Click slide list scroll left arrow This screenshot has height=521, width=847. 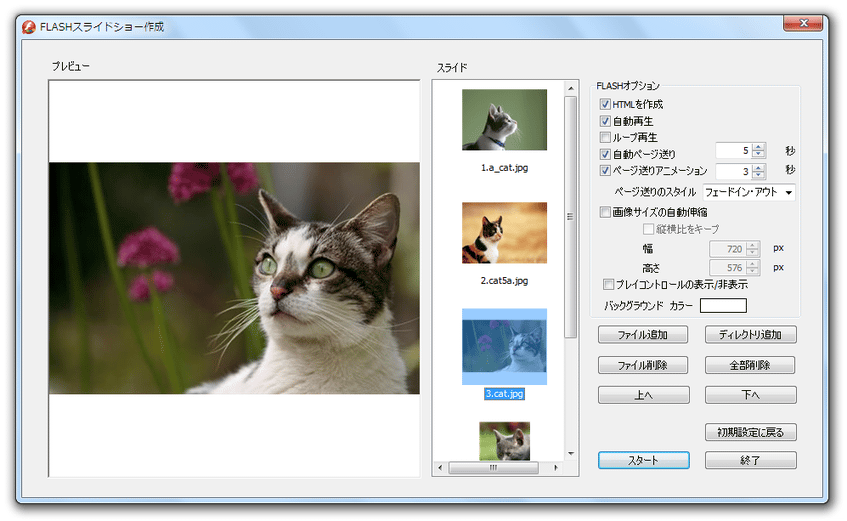click(x=440, y=467)
